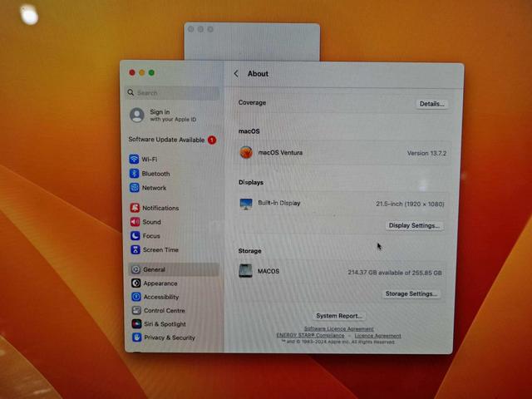The image size is (532, 399).
Task: Open Focus moon icon
Action: 135,236
